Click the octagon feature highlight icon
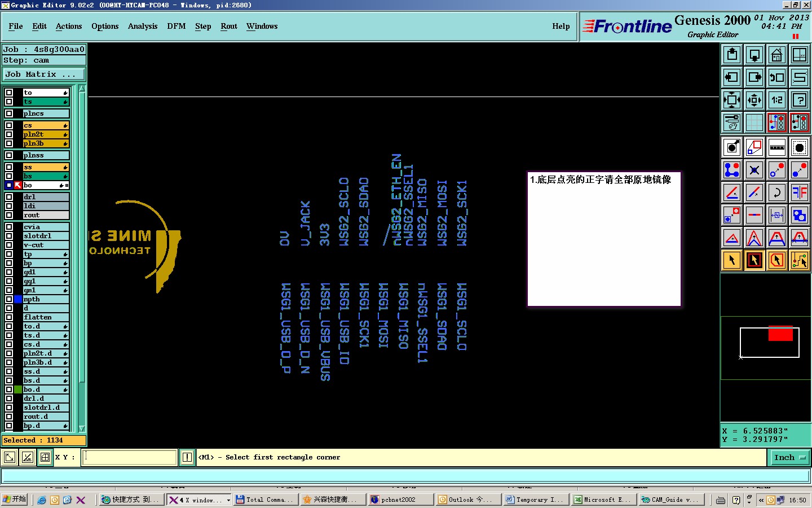Image resolution: width=812 pixels, height=508 pixels. click(800, 147)
